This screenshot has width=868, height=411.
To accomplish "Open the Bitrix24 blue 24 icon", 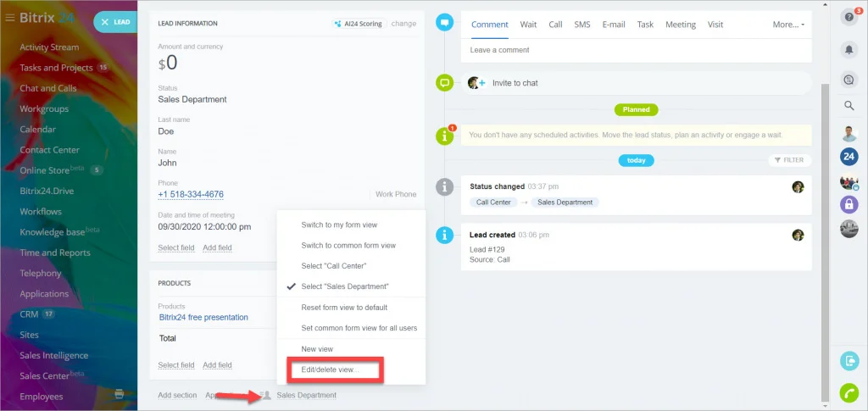I will (x=849, y=157).
